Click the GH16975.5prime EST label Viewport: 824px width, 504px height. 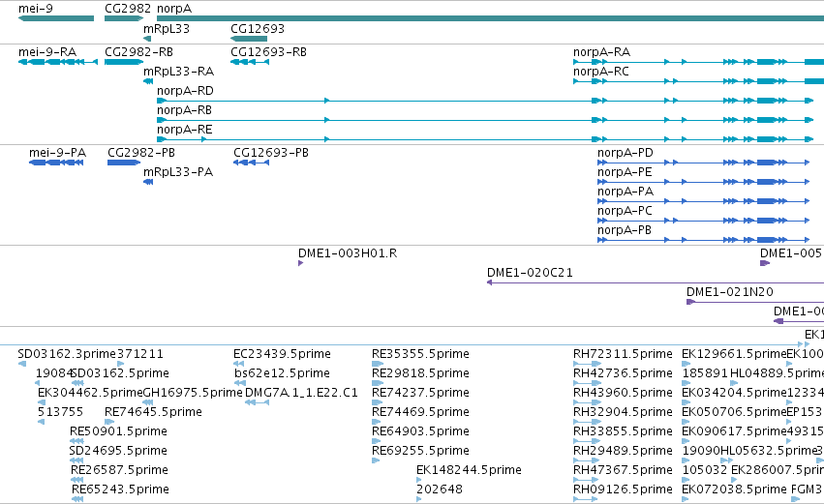point(193,393)
